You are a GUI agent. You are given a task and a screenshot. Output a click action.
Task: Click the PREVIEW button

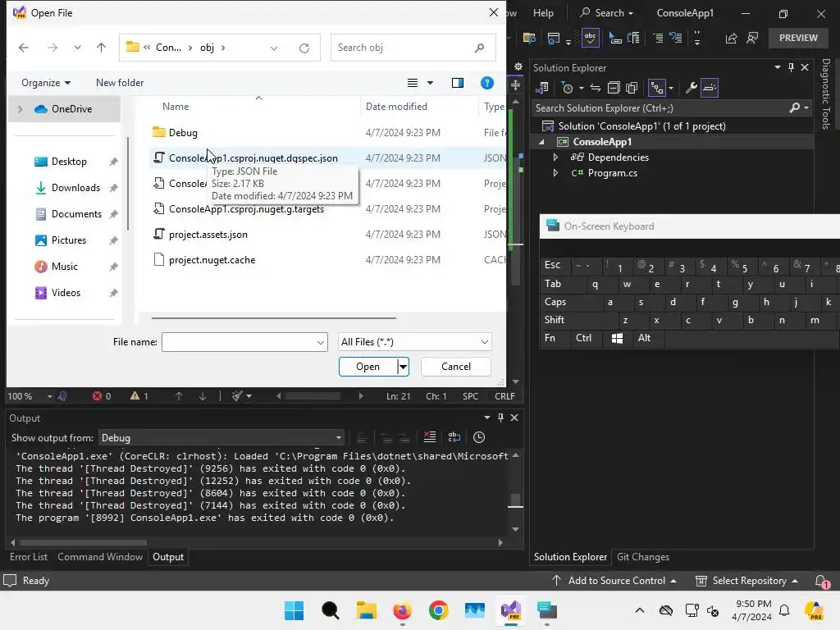point(798,38)
